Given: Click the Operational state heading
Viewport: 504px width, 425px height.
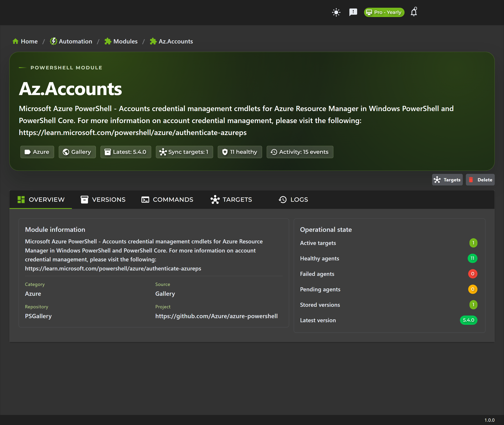Looking at the screenshot, I should (x=326, y=230).
